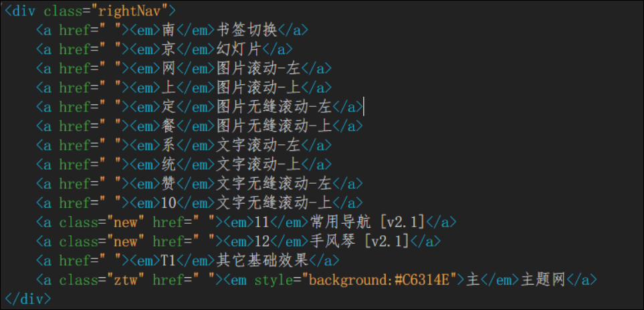This screenshot has height=310, width=644.
Task: Click the em text 12
Action: (x=261, y=242)
